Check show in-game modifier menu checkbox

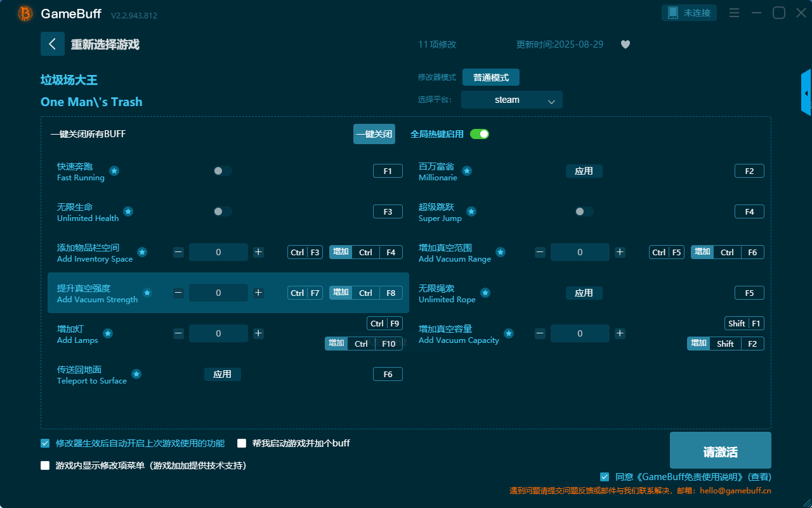tap(45, 465)
